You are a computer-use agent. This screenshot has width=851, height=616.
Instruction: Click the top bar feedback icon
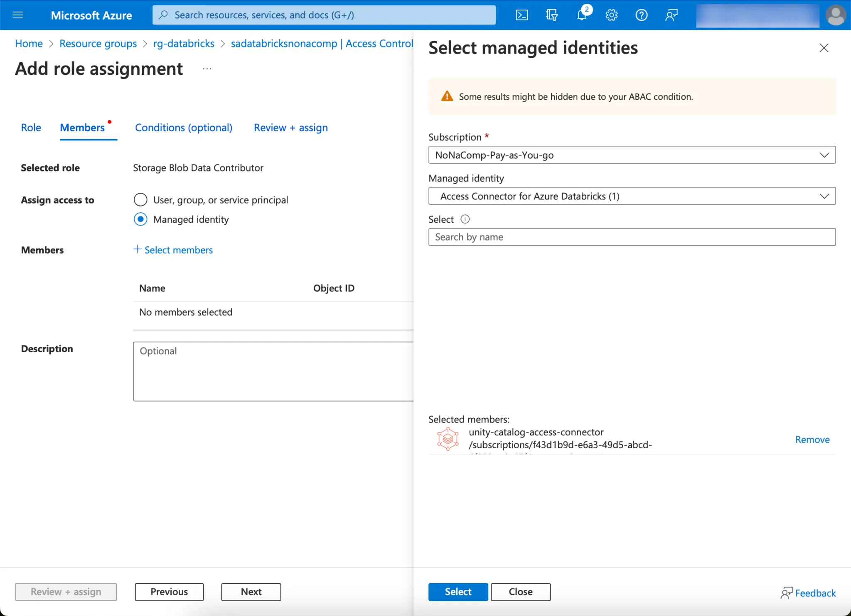click(671, 15)
